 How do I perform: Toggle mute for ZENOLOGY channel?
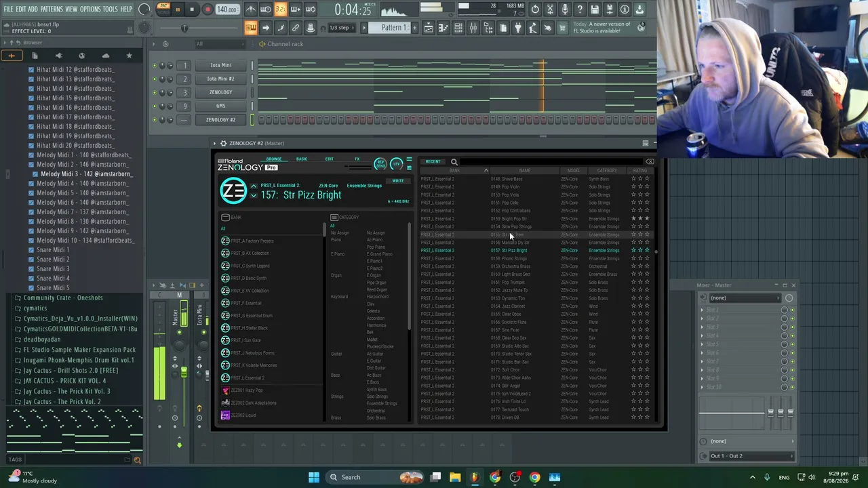click(x=155, y=93)
